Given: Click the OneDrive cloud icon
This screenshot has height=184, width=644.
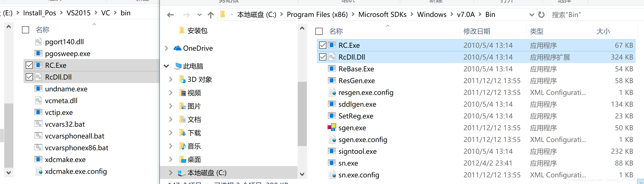Looking at the screenshot, I should click(178, 48).
